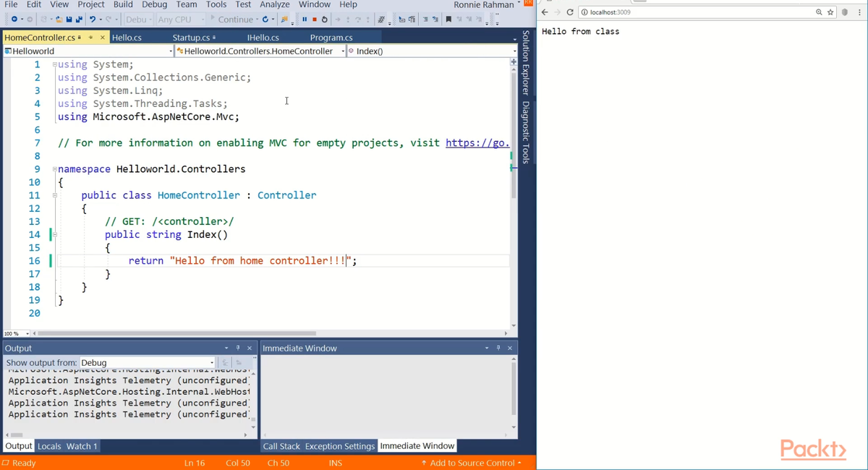
Task: Click Add to Source Control in status bar
Action: click(471, 463)
